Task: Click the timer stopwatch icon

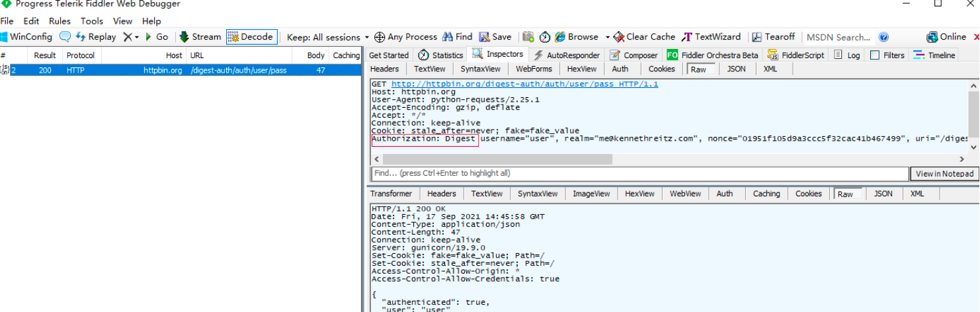Action: click(545, 37)
